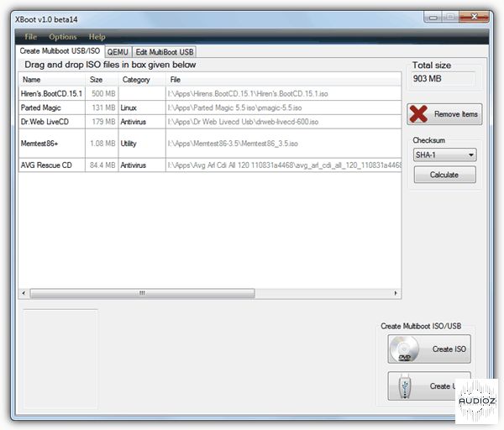Open the Options menu
The height and width of the screenshot is (430, 504).
tap(63, 37)
